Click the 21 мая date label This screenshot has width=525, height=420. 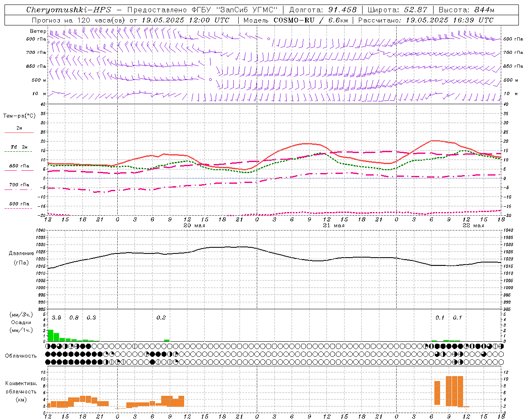[x=333, y=226]
